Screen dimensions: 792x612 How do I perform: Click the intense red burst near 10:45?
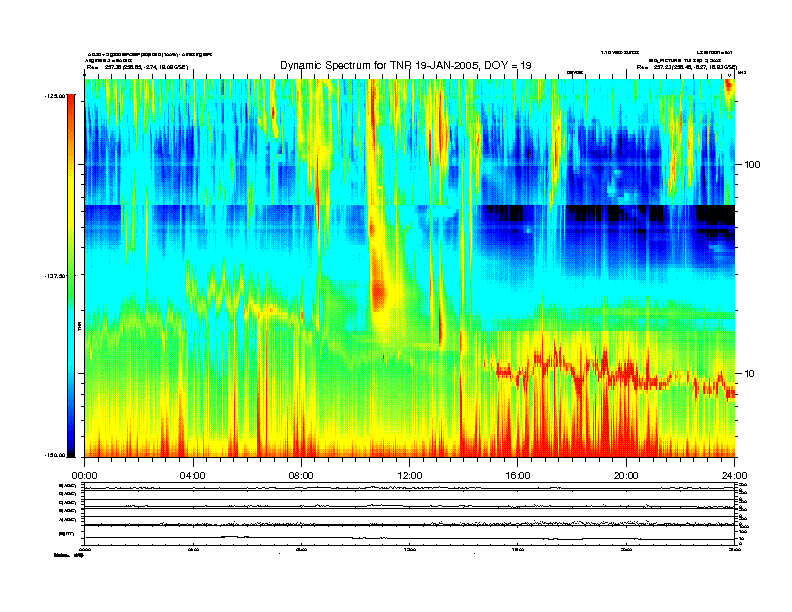378,295
